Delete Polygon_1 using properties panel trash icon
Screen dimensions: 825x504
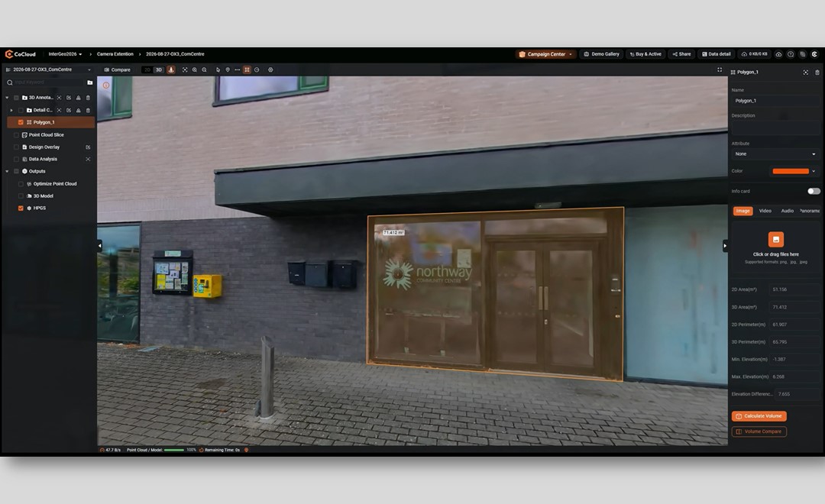tap(817, 73)
